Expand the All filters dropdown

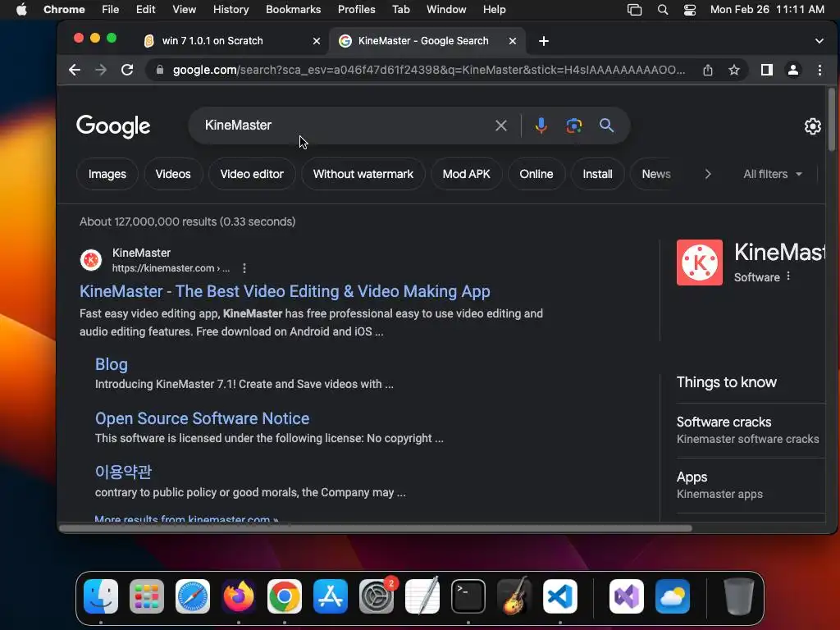[x=773, y=174]
